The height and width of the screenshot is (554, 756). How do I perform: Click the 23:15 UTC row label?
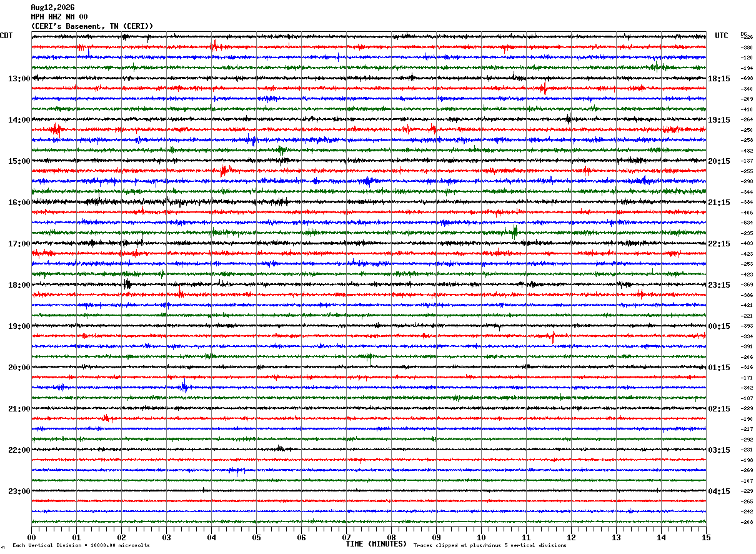719,285
